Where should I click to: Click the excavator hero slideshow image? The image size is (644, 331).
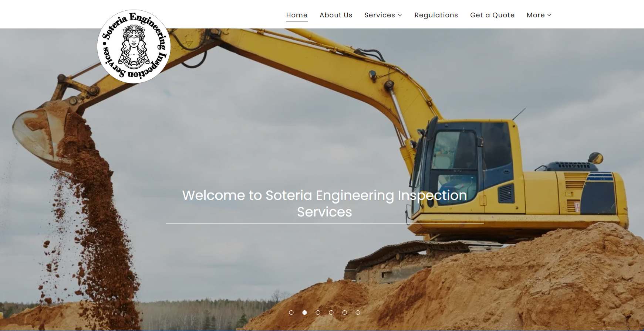[322, 180]
